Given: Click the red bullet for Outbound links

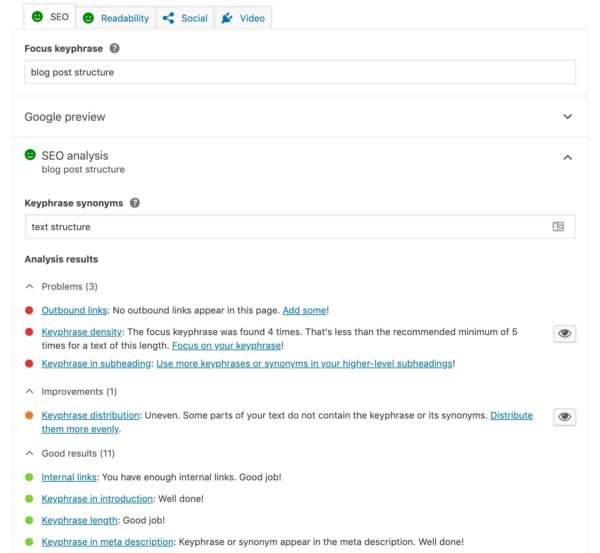Looking at the screenshot, I should (x=29, y=310).
